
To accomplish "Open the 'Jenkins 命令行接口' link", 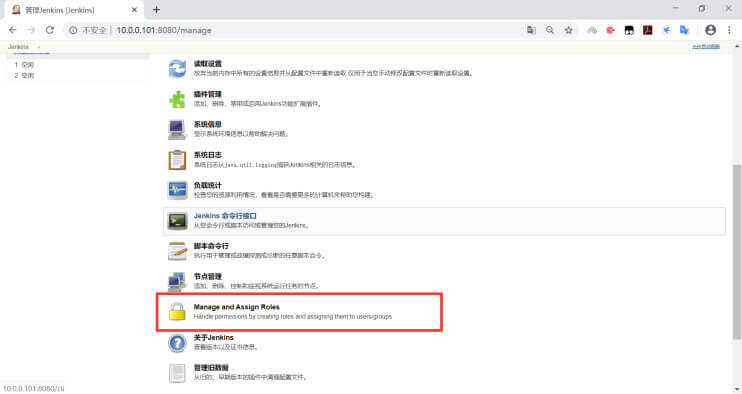I will 225,216.
